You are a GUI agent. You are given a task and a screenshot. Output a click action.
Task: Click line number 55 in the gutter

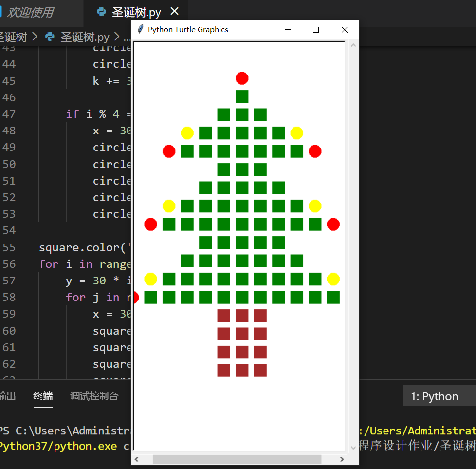9,247
